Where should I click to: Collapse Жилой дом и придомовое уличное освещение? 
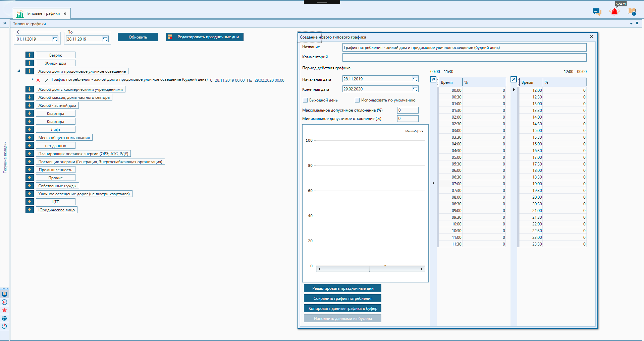(x=19, y=71)
